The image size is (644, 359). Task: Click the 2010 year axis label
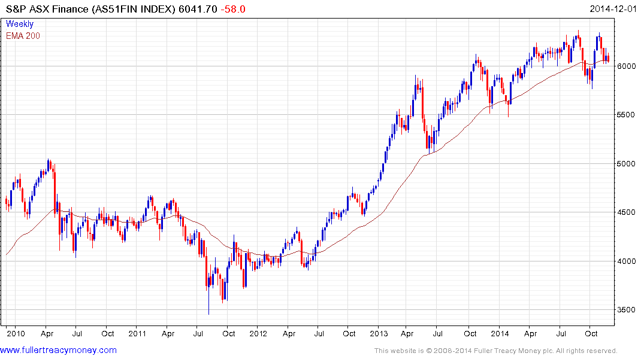[16, 333]
